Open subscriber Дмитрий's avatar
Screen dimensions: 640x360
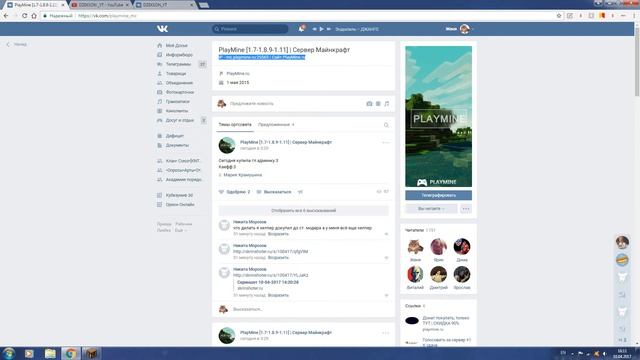(438, 274)
